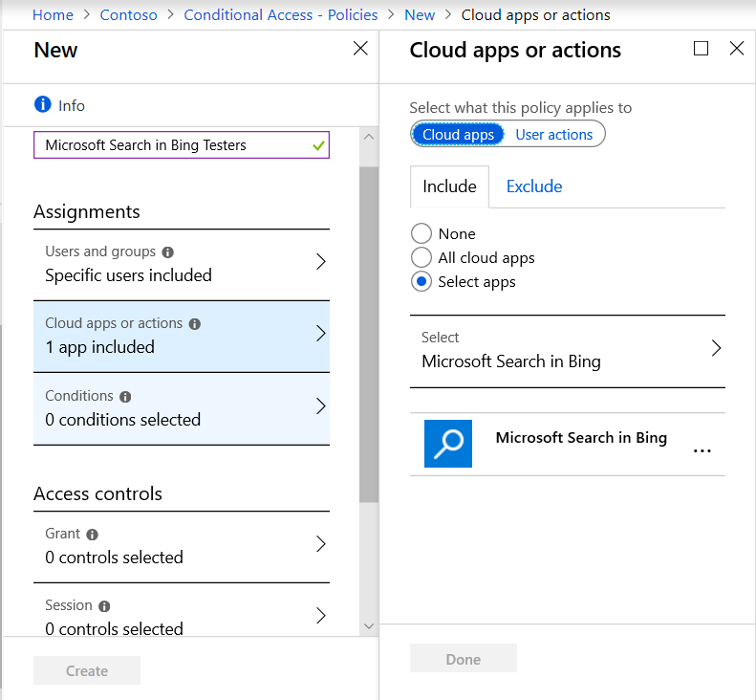Click info icon beside Cloud apps or actions
Screen dimensions: 756x700
195,324
